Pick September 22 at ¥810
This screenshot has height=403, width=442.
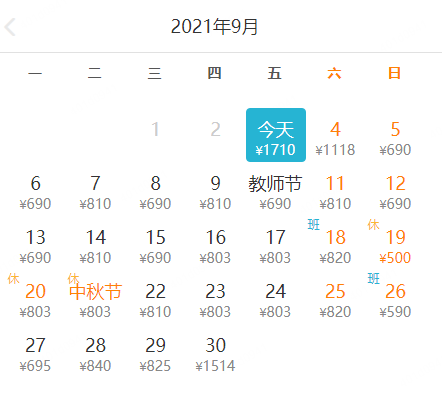[x=155, y=300]
